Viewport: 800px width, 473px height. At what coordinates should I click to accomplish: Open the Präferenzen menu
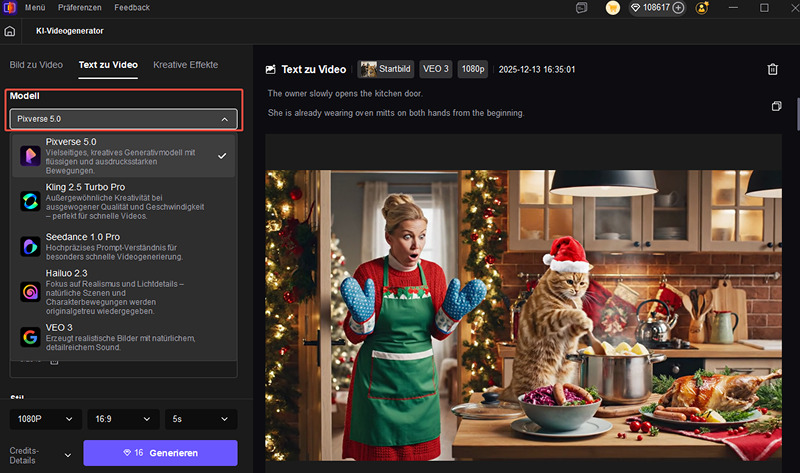[x=79, y=8]
